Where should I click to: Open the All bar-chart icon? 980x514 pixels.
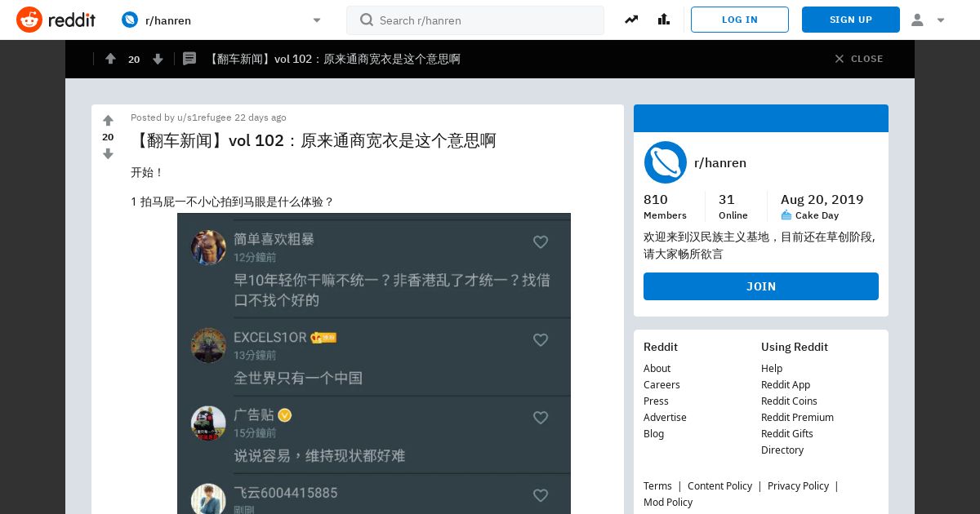(664, 20)
